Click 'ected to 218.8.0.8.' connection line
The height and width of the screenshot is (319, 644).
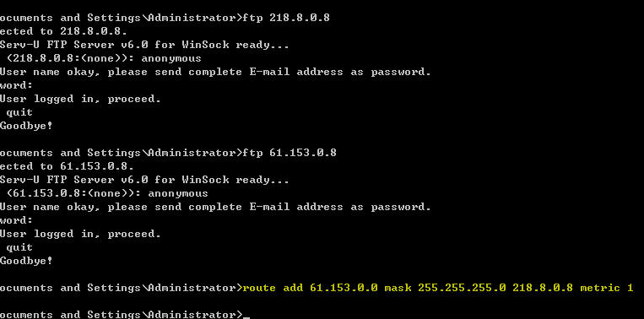point(63,31)
